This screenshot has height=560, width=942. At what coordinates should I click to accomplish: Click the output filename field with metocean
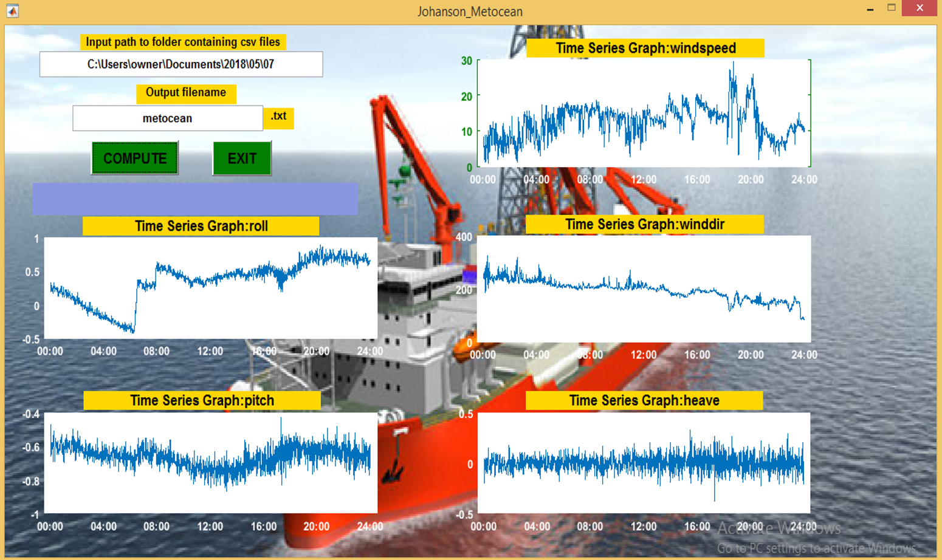(x=168, y=118)
